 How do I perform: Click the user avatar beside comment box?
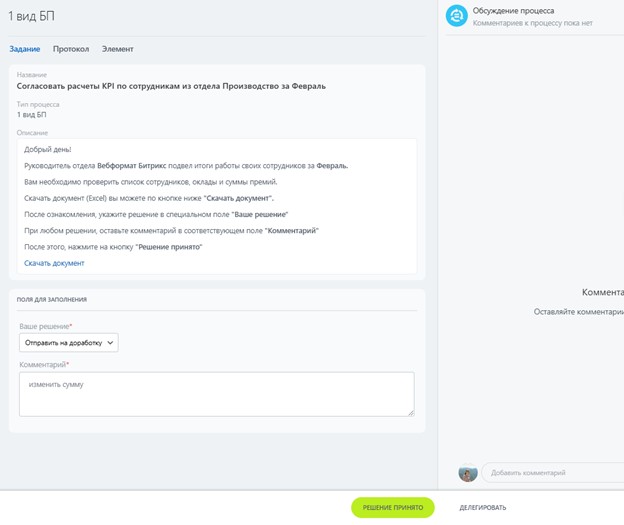467,472
